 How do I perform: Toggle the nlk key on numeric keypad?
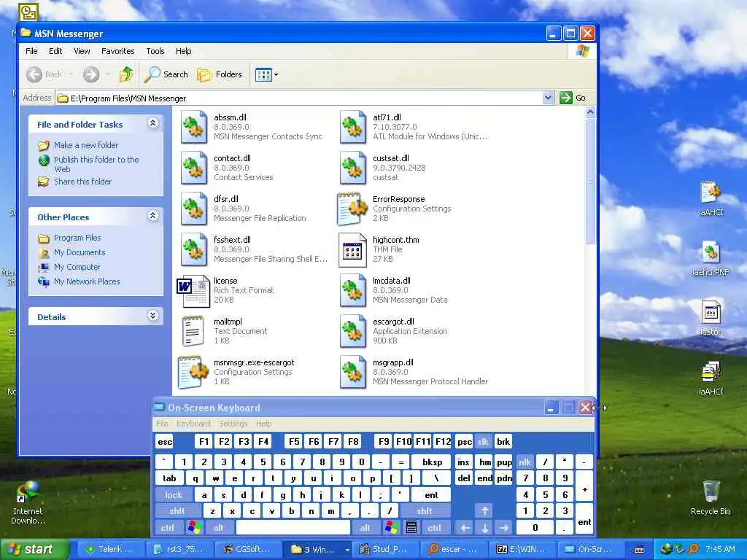tap(525, 462)
